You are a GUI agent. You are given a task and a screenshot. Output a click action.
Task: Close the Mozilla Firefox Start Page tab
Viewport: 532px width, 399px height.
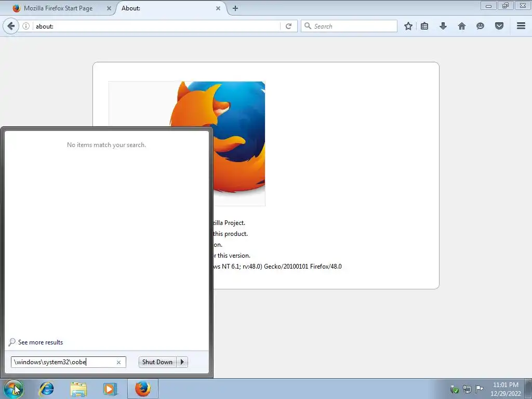click(109, 8)
